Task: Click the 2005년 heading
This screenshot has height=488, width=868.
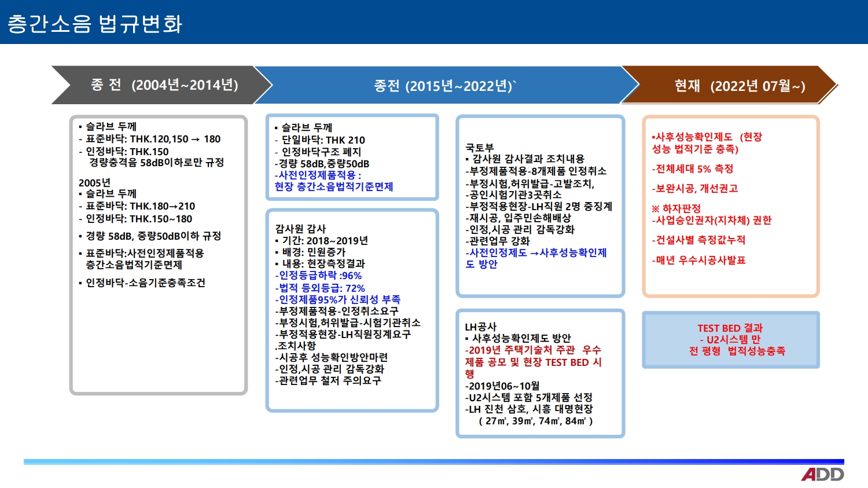Action: click(x=94, y=183)
